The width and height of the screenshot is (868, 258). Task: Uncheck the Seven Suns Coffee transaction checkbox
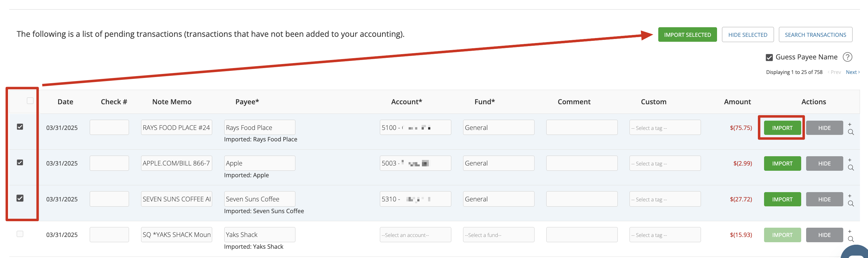[x=20, y=198]
